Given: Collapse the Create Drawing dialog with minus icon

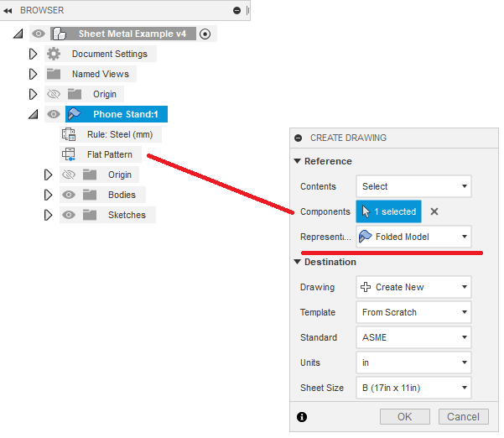Looking at the screenshot, I should (299, 138).
